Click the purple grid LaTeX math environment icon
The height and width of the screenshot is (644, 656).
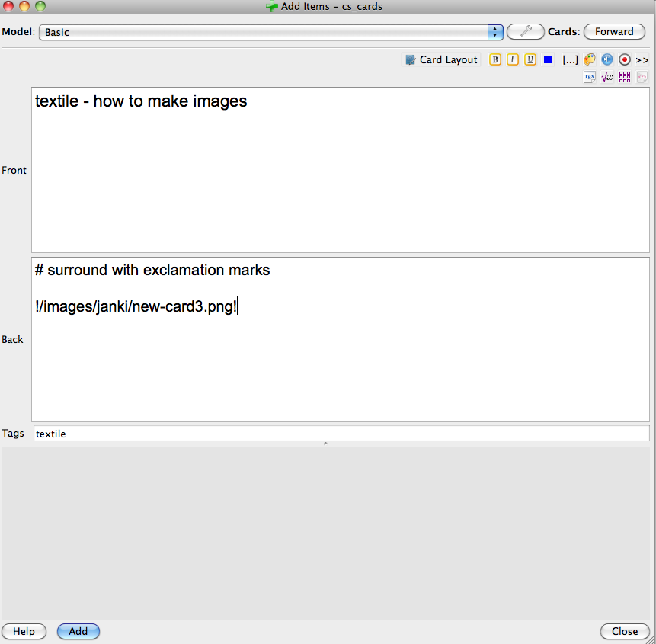(x=625, y=77)
